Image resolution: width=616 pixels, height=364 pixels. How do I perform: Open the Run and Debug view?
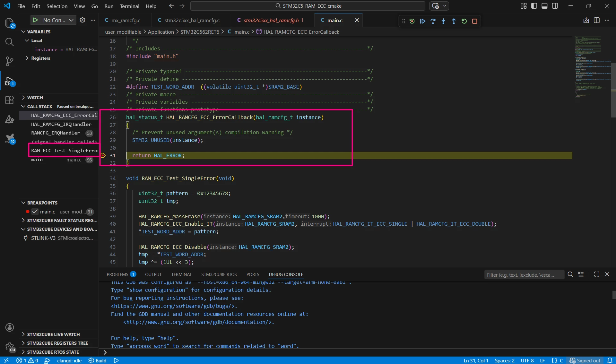coord(9,81)
